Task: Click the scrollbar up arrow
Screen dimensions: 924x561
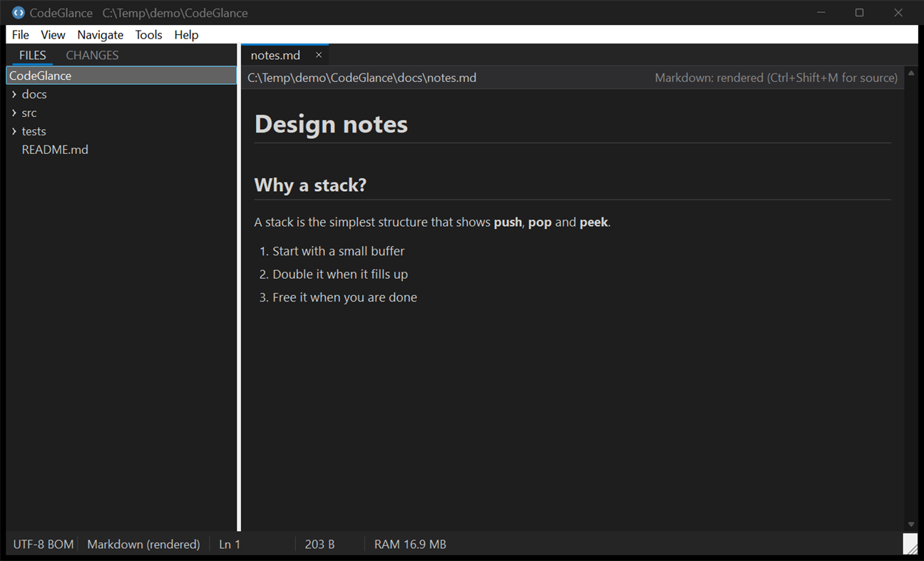Action: 911,73
